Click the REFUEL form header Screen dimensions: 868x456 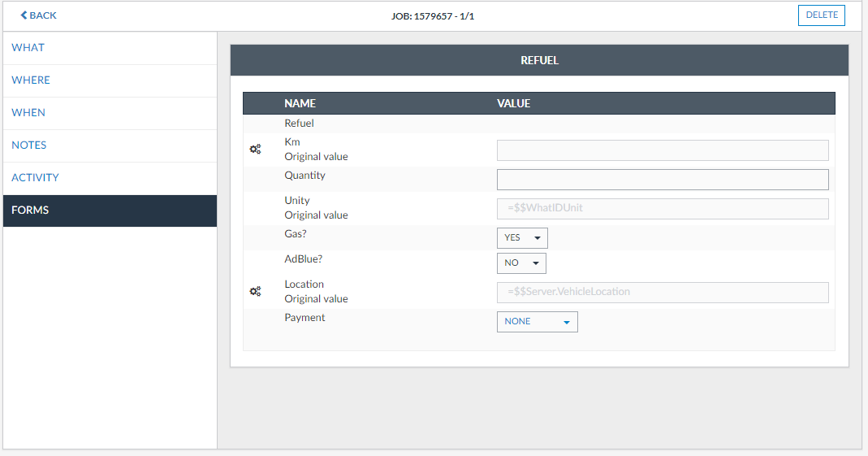pos(539,60)
